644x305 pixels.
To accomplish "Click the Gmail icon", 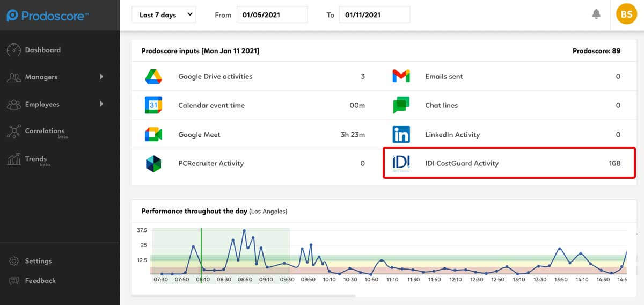I will pos(401,76).
